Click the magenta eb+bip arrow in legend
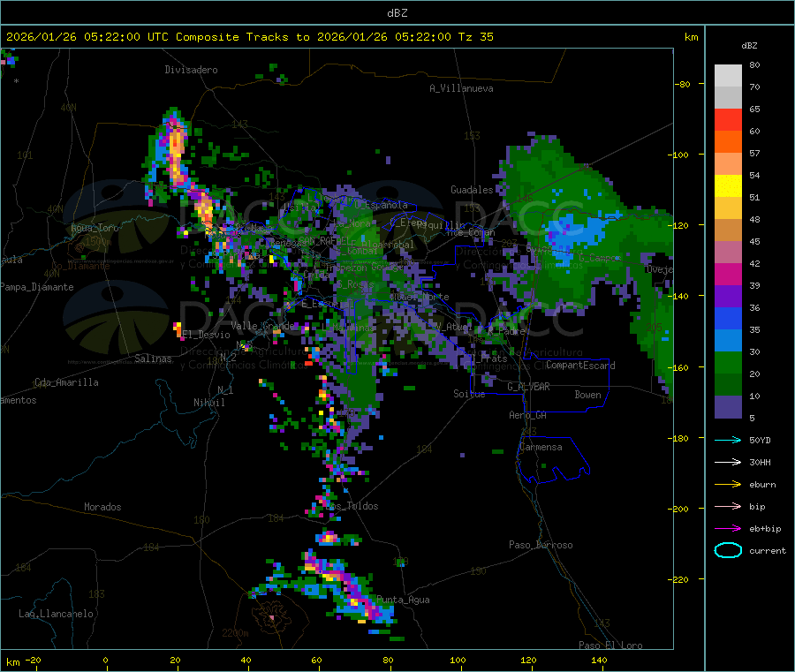Viewport: 795px width, 672px height. click(728, 528)
